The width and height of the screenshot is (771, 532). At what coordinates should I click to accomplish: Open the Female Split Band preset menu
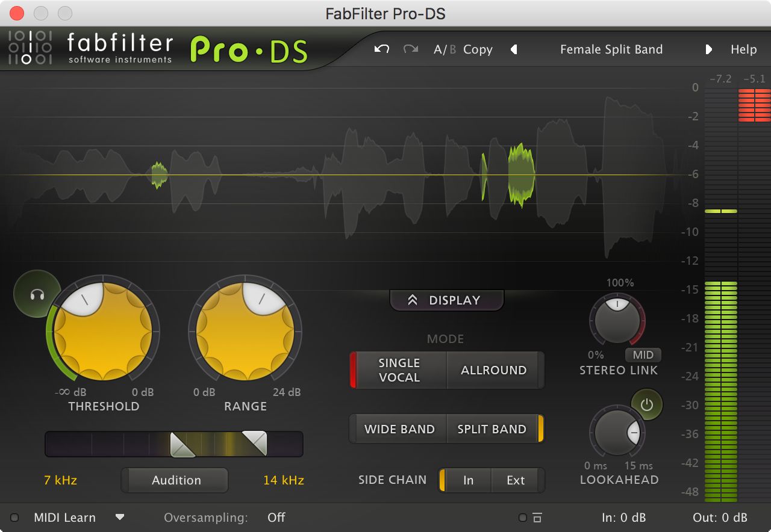(x=611, y=49)
